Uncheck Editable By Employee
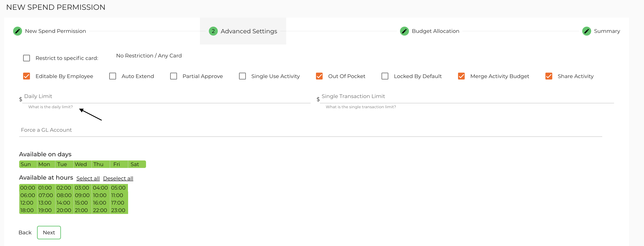The image size is (644, 246). pos(26,76)
